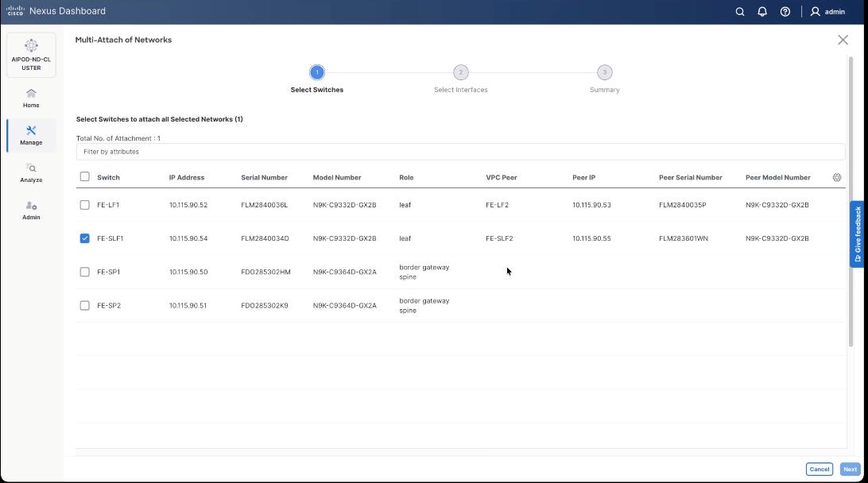Cancel the Multi-Attach of Networks wizard
Screen dimensions: 868x483
point(819,469)
